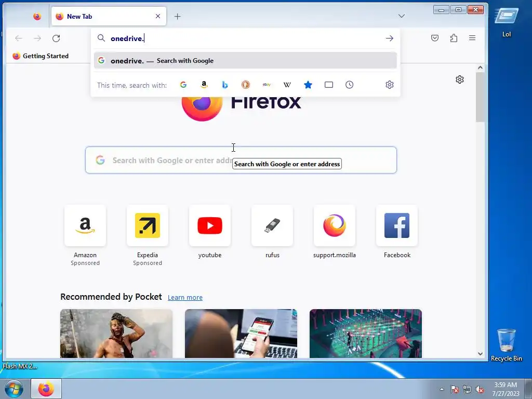Search this time with Amazon icon

(x=204, y=85)
